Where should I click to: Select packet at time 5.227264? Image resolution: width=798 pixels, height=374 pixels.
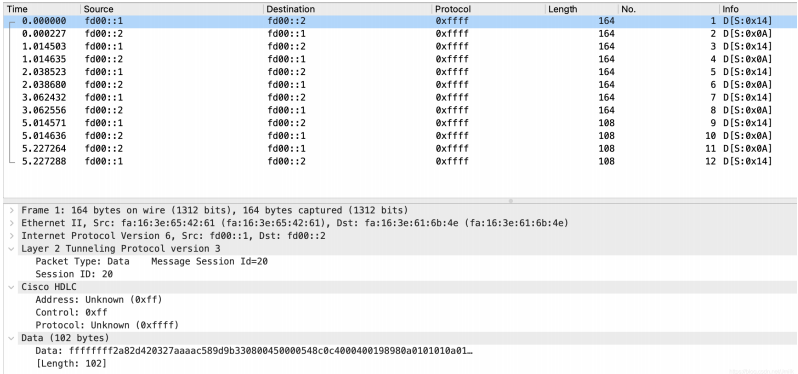400,149
